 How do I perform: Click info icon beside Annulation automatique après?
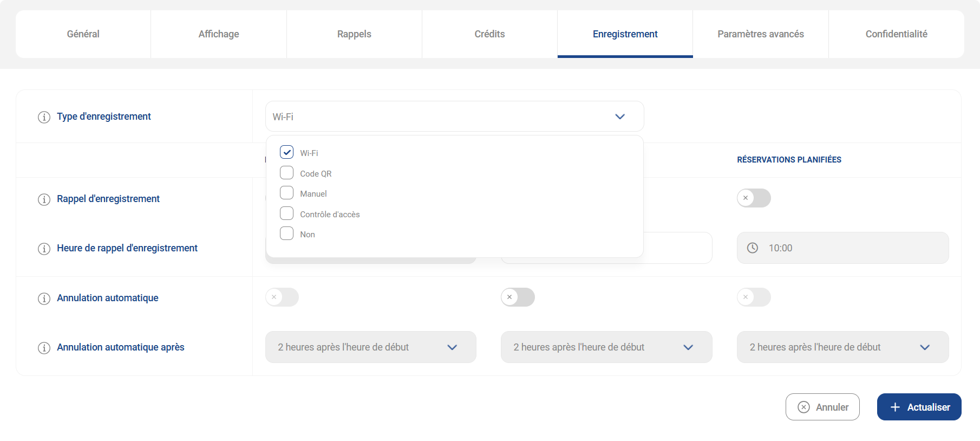tap(44, 348)
